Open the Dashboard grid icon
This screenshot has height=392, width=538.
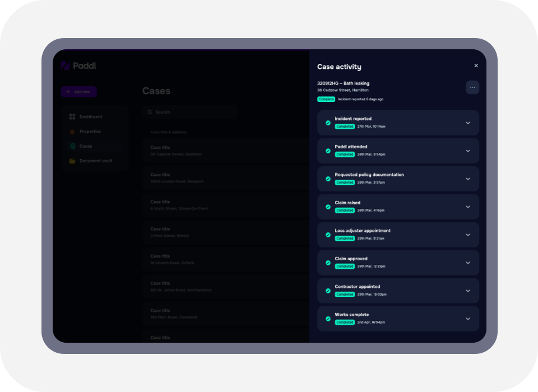coord(72,117)
